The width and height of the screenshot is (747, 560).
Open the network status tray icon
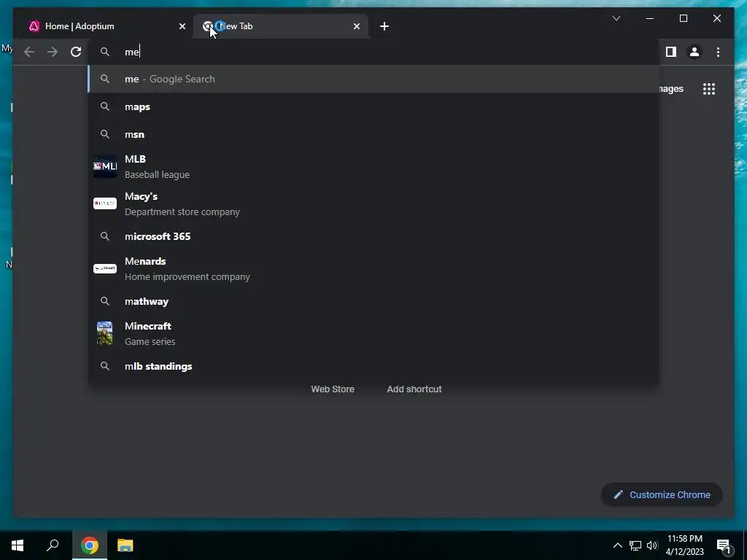pyautogui.click(x=635, y=545)
